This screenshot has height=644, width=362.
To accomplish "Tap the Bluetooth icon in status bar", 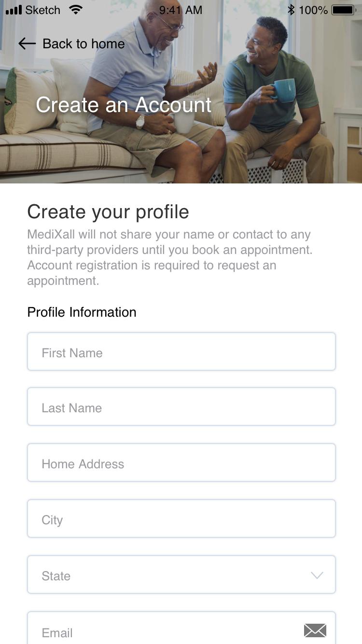I will coord(291,10).
